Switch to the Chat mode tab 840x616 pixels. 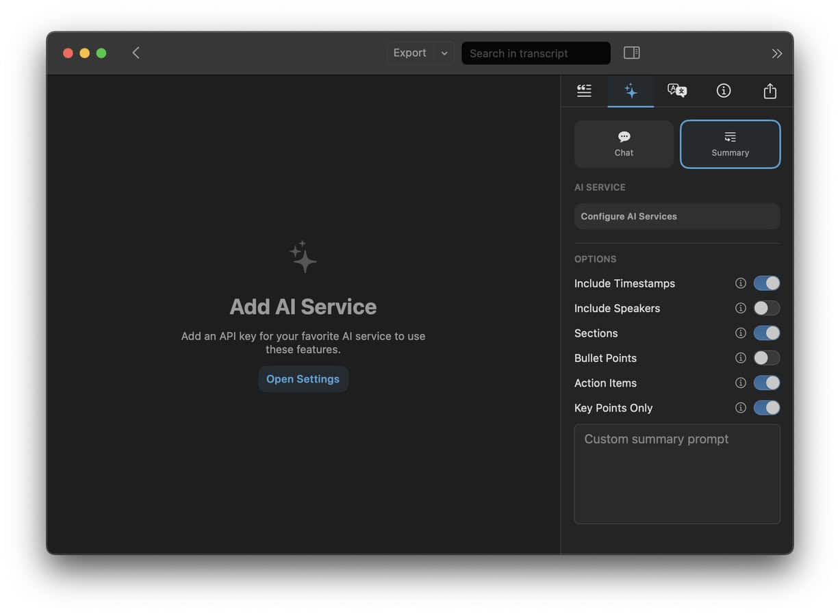point(624,144)
